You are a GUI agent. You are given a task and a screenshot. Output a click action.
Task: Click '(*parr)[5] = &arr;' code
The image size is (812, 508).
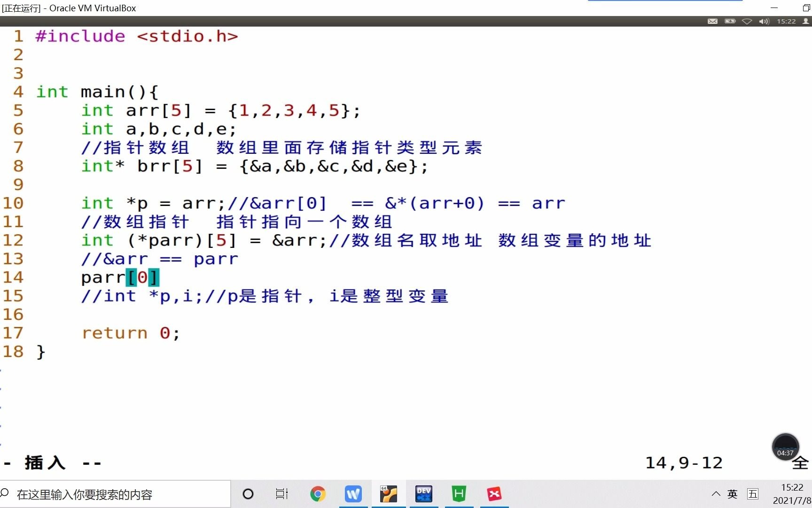227,240
